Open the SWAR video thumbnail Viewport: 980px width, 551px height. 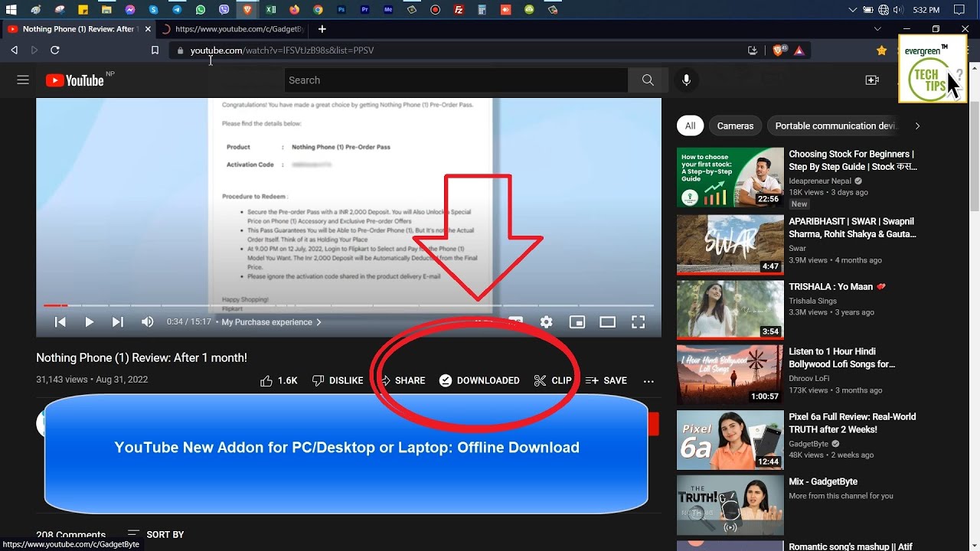pyautogui.click(x=730, y=245)
